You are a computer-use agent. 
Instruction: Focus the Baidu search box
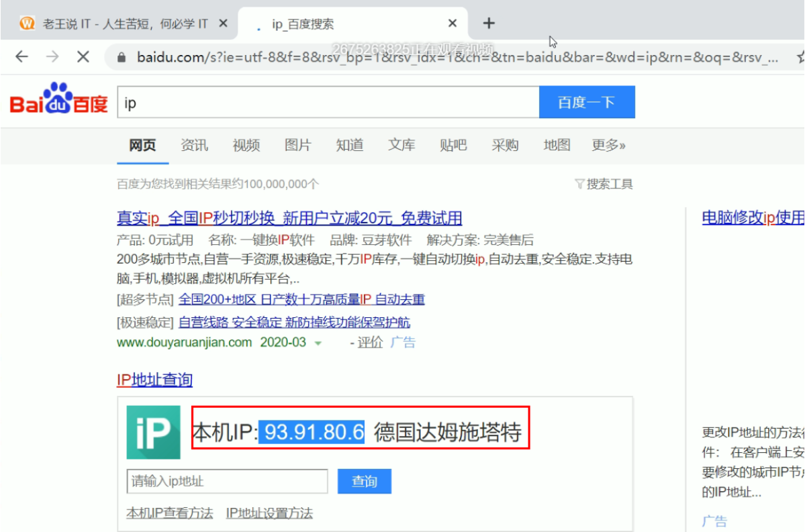[x=328, y=102]
